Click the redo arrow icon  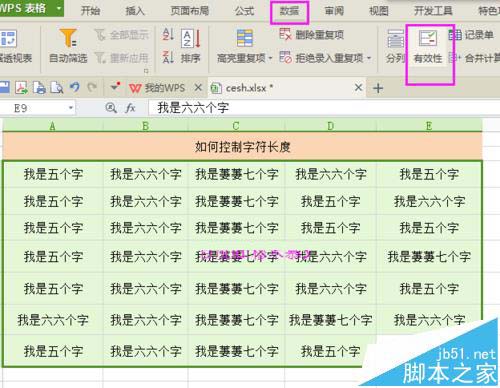coord(92,87)
